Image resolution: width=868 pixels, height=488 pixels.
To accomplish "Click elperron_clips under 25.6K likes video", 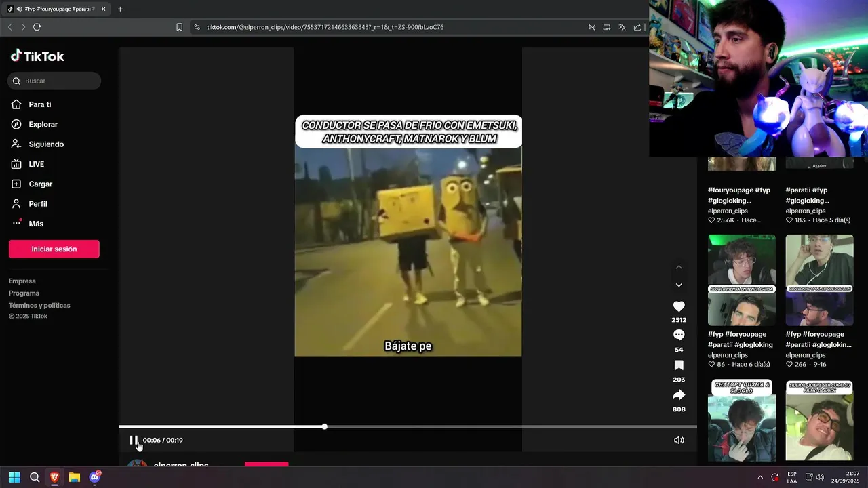I will (728, 211).
